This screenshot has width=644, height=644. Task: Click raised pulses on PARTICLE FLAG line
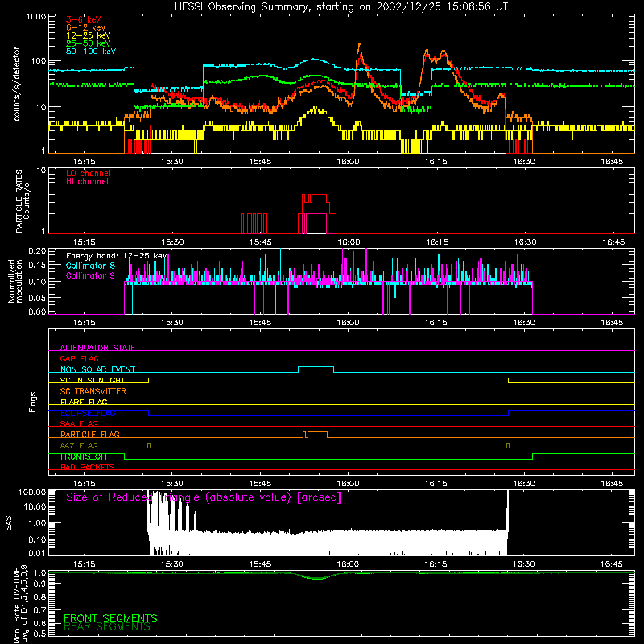(x=316, y=435)
